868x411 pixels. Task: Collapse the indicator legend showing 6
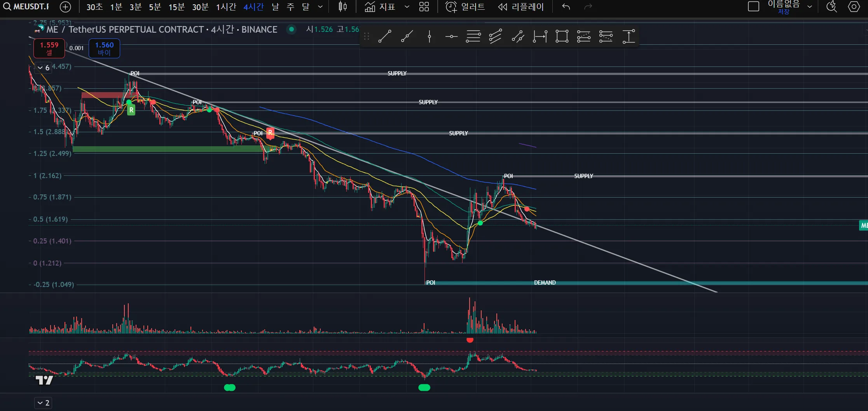coord(44,68)
